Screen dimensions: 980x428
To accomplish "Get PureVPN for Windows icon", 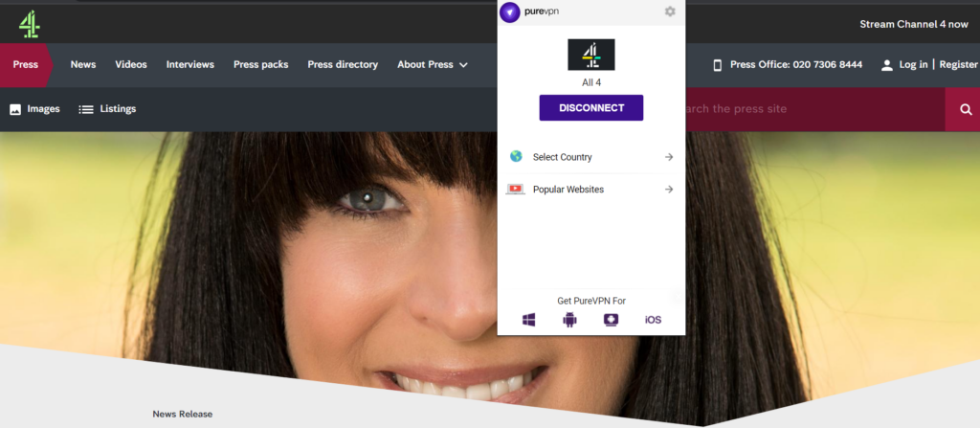I will click(528, 320).
